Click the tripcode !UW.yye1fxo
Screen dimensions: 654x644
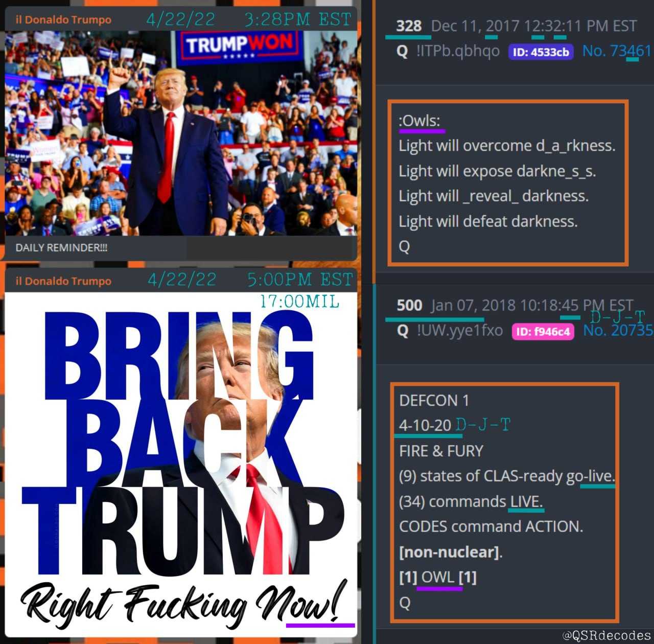[460, 331]
